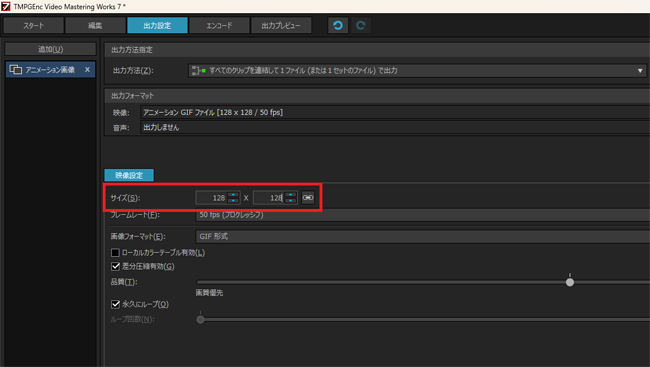Click the 音声 field 出力しません
650x367 pixels.
395,127
